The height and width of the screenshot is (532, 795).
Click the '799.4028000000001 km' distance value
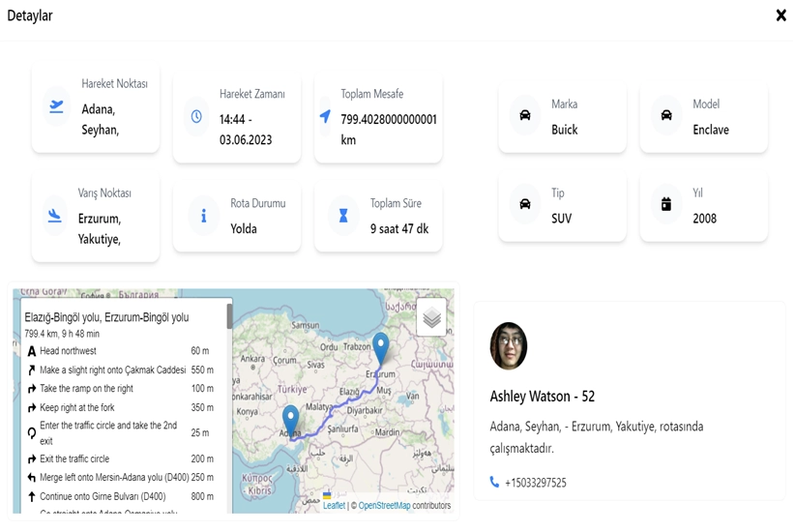click(x=389, y=130)
